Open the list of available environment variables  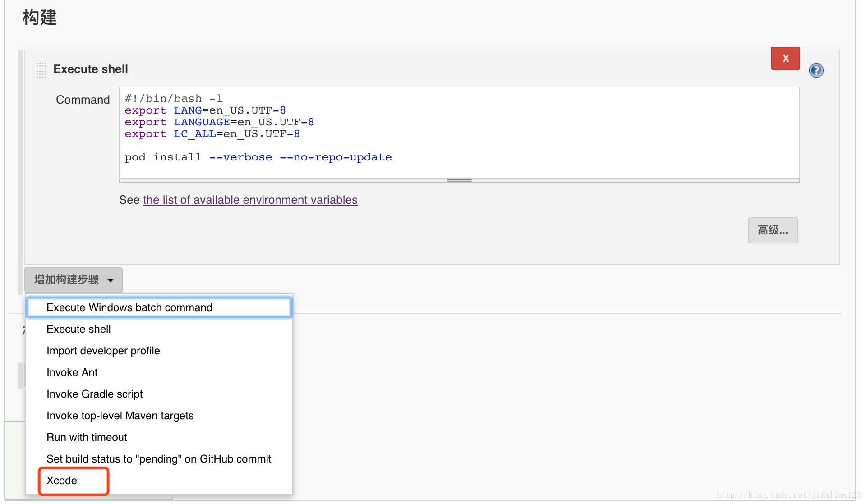(x=250, y=200)
